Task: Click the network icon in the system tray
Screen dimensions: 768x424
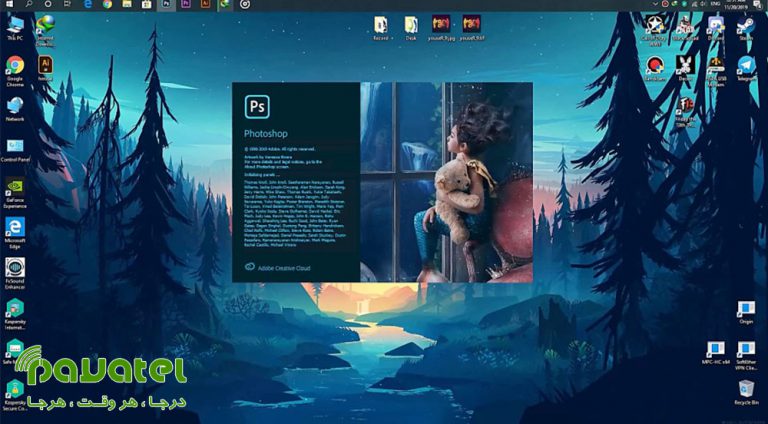Action: click(693, 3)
